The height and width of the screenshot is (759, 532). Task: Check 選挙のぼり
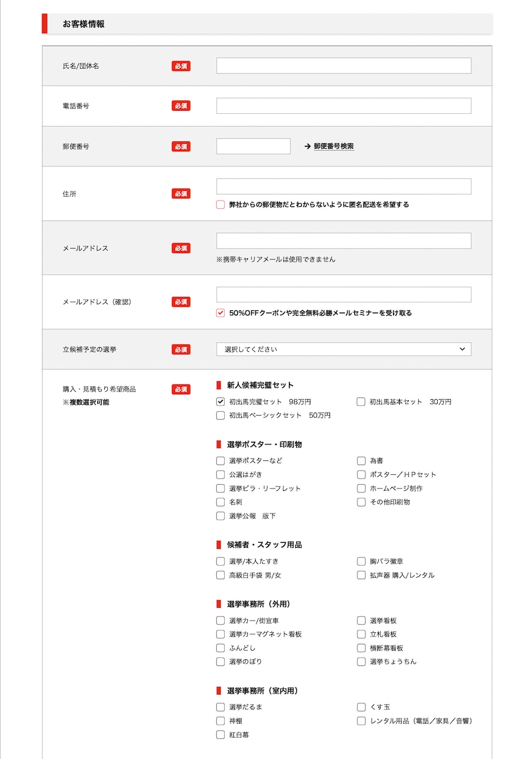tap(220, 662)
